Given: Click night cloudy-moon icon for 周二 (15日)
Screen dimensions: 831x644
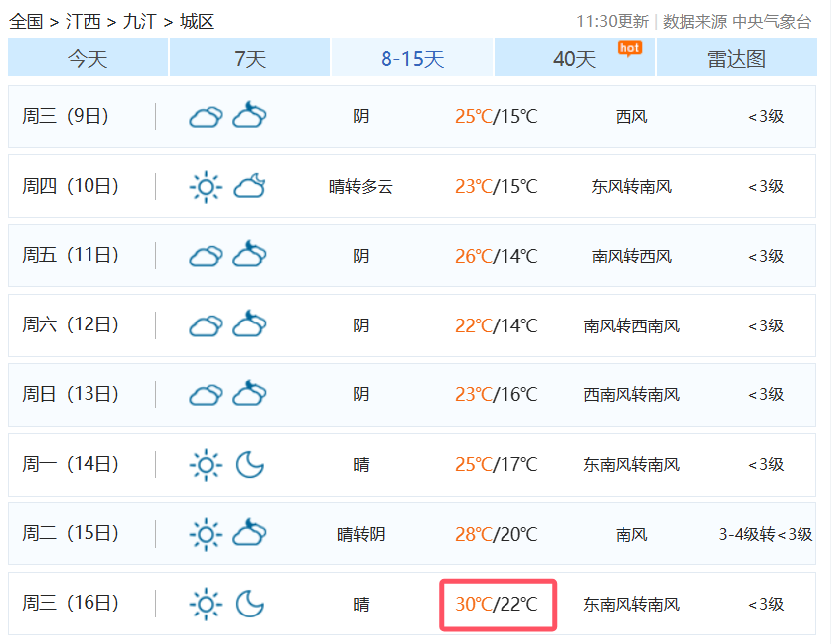Looking at the screenshot, I should point(249,533).
